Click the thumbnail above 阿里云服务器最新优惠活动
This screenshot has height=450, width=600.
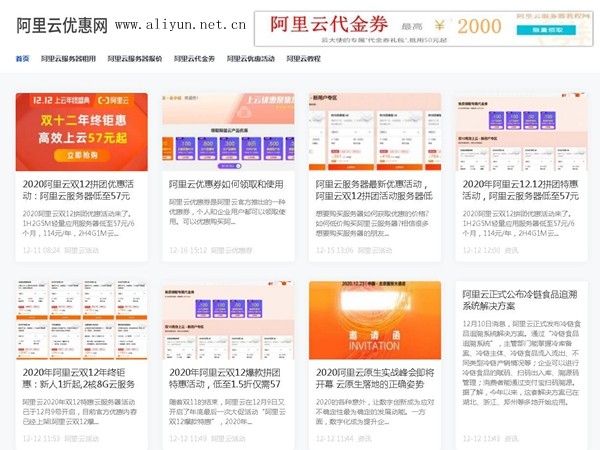pyautogui.click(x=375, y=132)
